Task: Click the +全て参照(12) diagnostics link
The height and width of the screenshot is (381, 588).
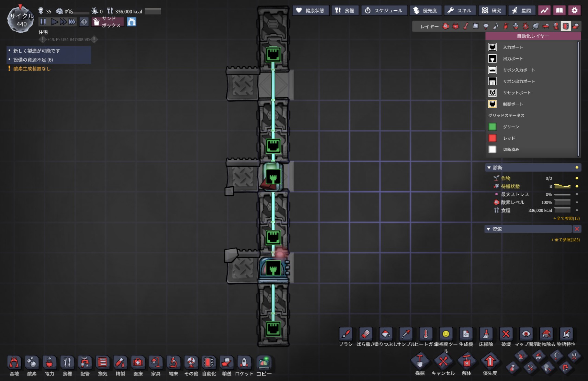Action: (x=566, y=218)
